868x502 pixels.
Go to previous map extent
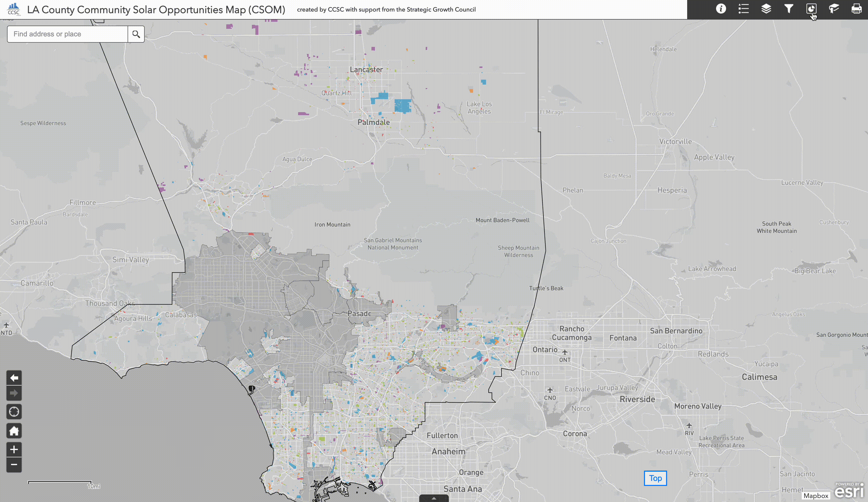pyautogui.click(x=14, y=378)
